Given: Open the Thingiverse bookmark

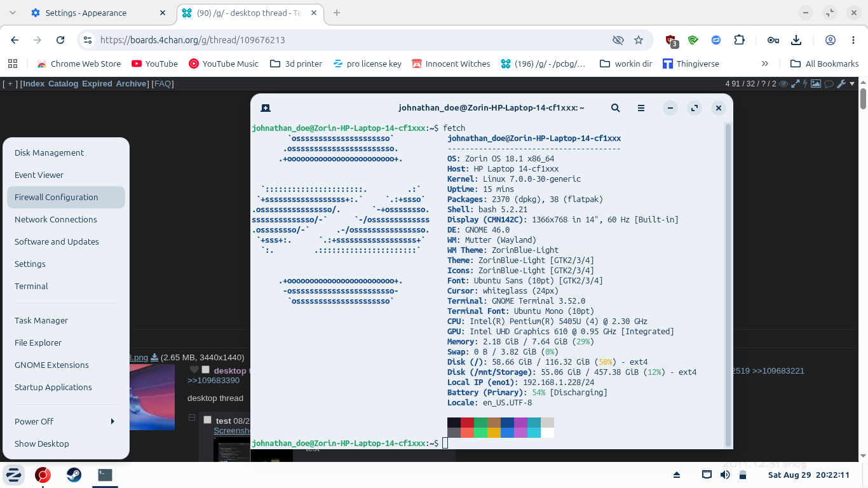Looking at the screenshot, I should (x=691, y=64).
